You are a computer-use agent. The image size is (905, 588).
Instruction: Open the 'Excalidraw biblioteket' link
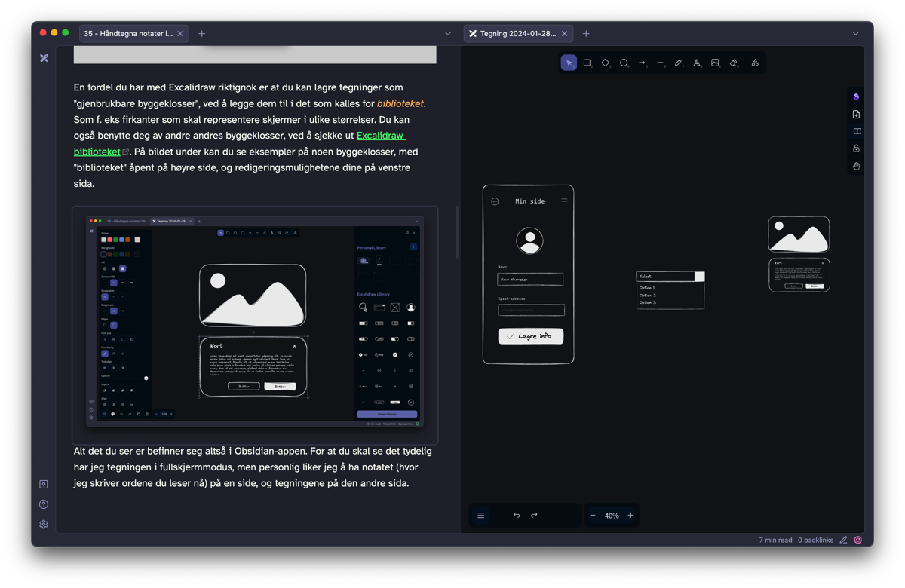point(380,136)
